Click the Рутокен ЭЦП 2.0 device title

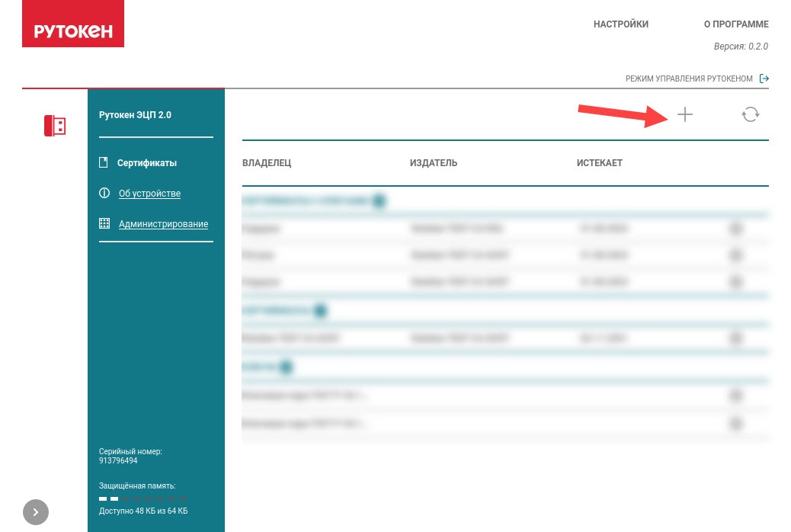[135, 115]
